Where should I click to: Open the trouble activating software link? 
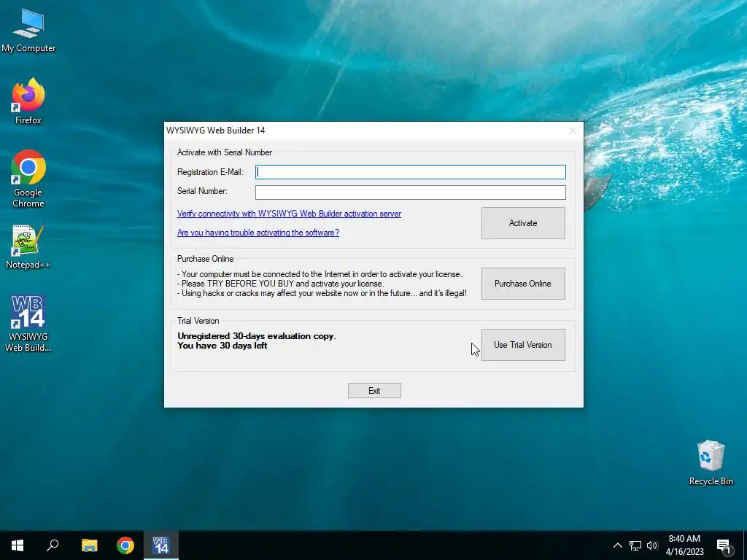[258, 233]
